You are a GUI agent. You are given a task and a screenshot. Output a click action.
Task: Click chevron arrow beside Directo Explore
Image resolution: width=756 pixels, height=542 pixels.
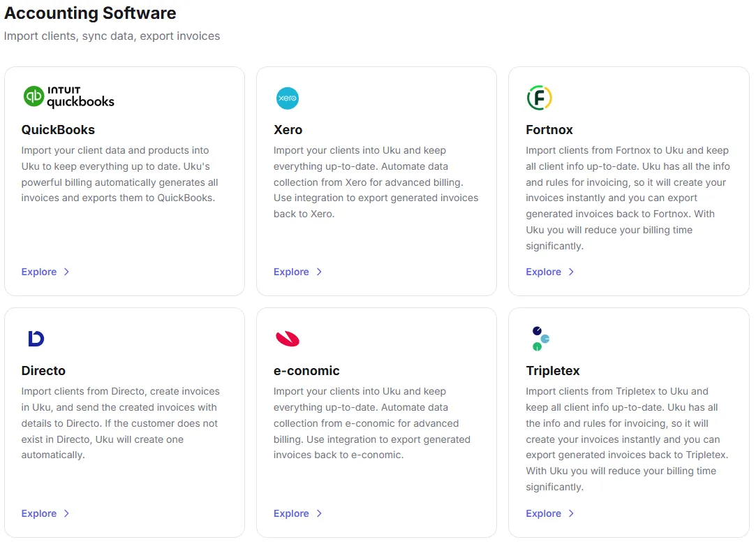[66, 513]
